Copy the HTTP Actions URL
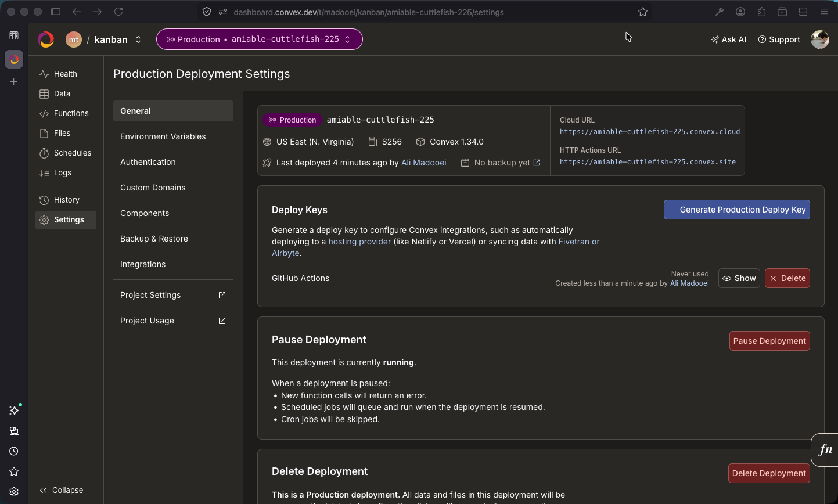 tap(648, 162)
